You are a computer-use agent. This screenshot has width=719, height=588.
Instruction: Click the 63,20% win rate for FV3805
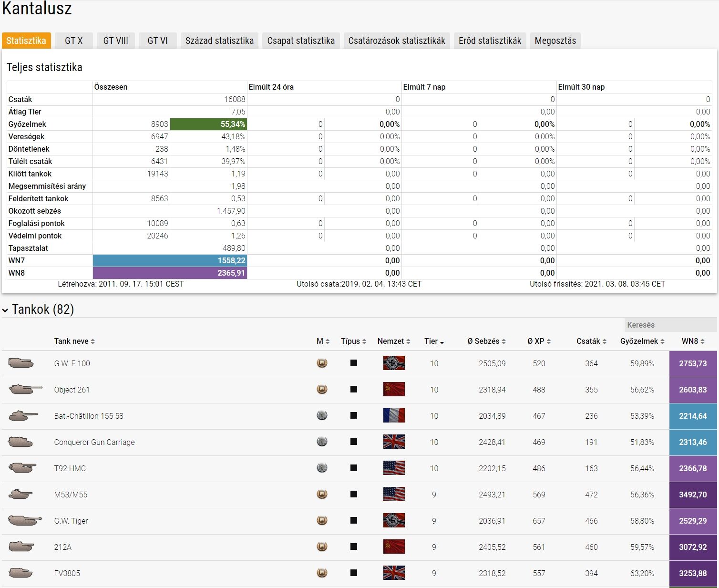point(642,573)
